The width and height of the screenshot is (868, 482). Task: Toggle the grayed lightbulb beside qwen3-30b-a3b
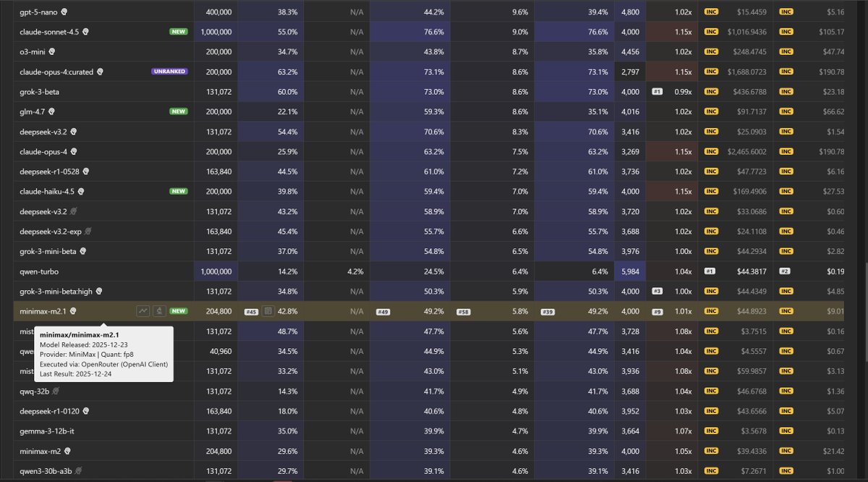pos(77,470)
